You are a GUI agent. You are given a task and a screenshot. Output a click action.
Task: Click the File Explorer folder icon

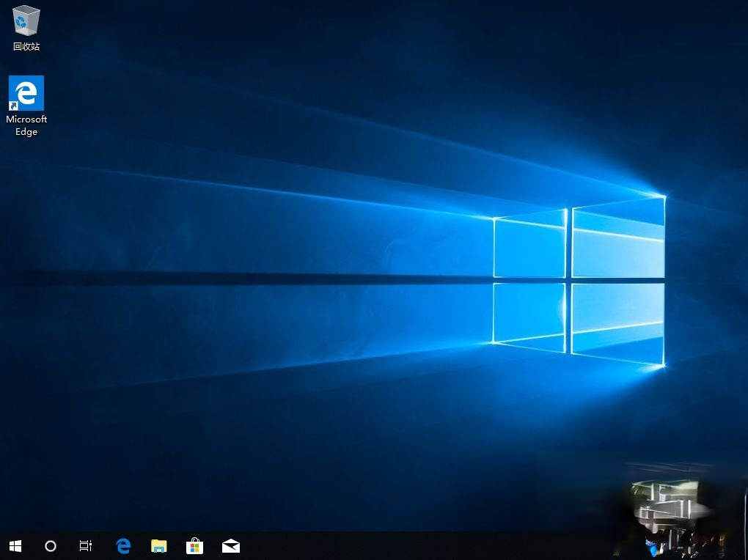coord(158,546)
